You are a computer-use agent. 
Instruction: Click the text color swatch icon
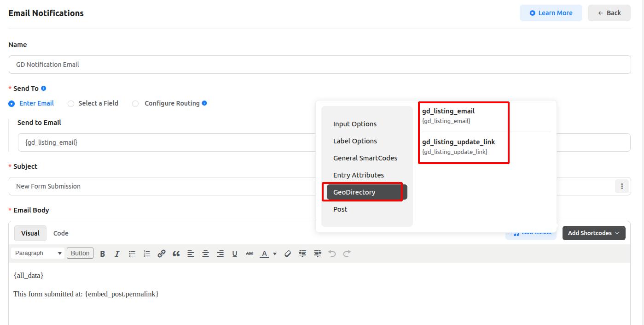264,254
